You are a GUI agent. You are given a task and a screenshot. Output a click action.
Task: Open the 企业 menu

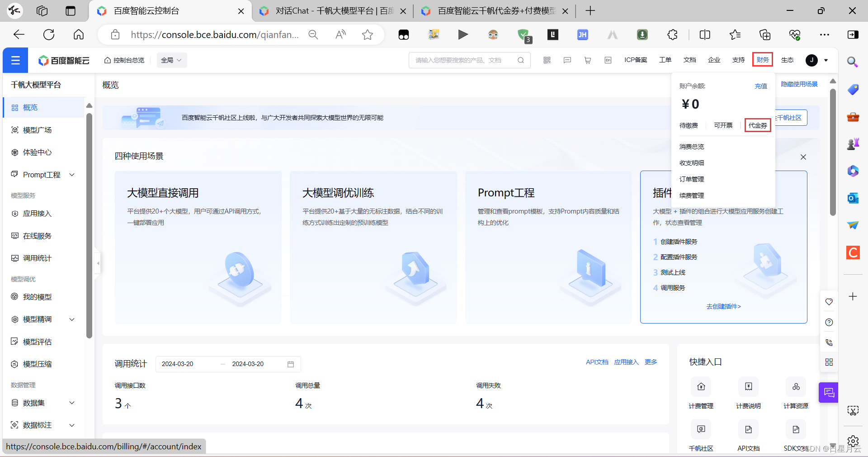714,60
